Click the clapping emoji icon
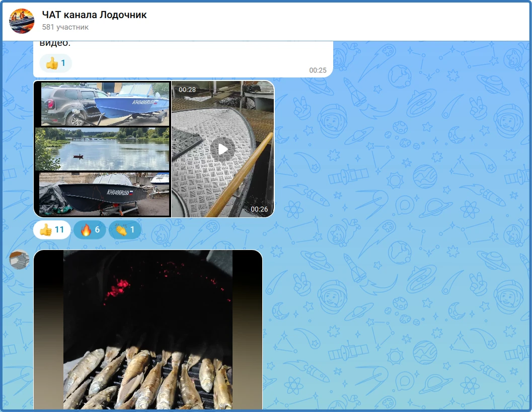Screen dimensions: 532x412 (x=121, y=230)
